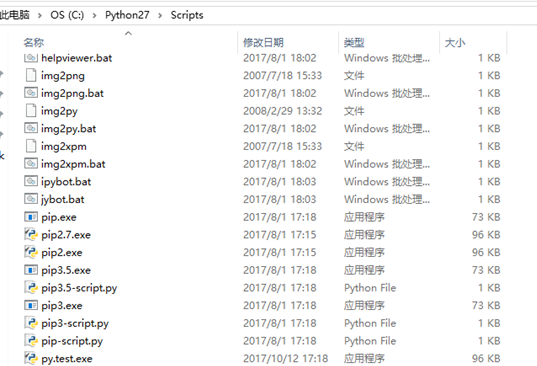537x366 pixels.
Task: Click the py.test.exe Python icon
Action: click(31, 358)
